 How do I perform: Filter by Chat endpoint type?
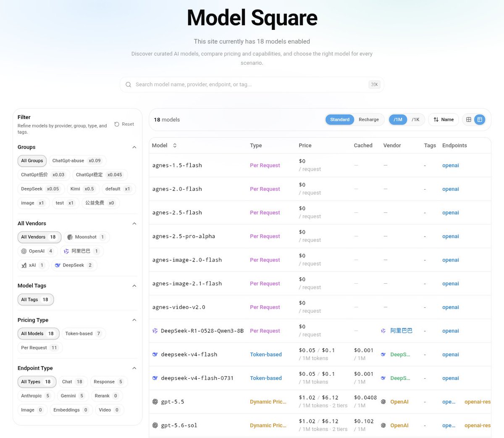73,382
